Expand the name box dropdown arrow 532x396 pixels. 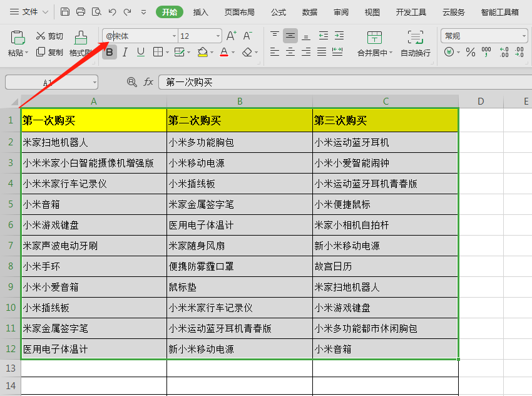click(x=95, y=82)
